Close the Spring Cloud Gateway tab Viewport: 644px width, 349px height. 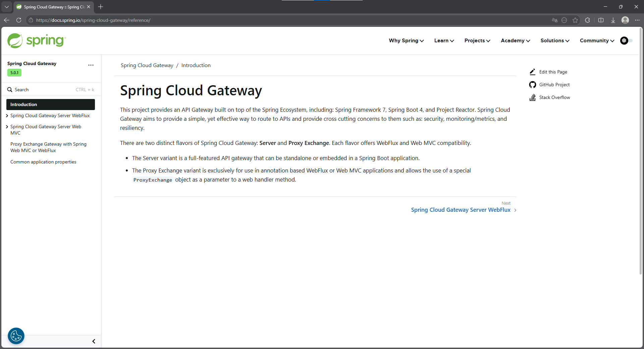(89, 7)
